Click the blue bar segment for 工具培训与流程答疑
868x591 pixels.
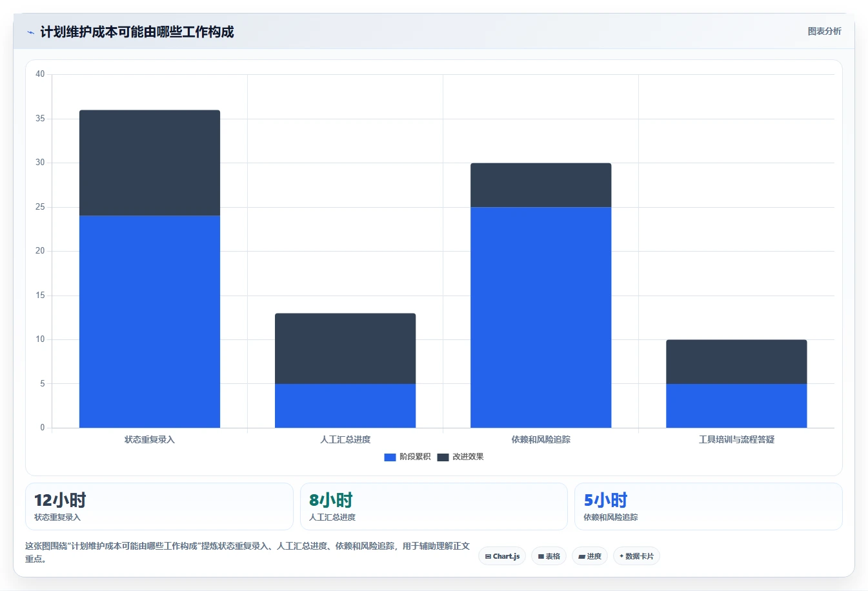tap(736, 406)
